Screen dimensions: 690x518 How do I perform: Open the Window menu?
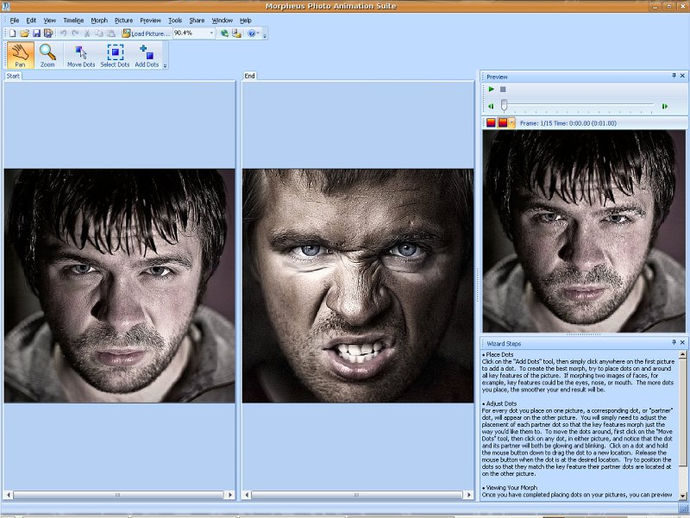pyautogui.click(x=222, y=20)
